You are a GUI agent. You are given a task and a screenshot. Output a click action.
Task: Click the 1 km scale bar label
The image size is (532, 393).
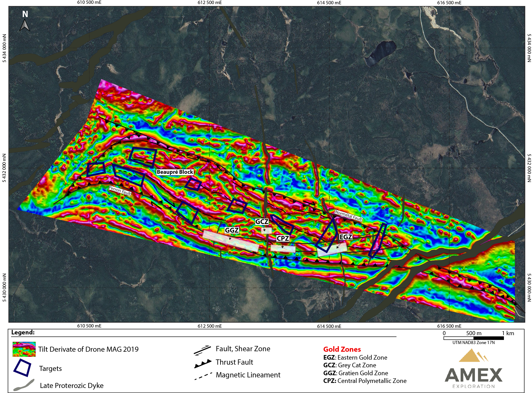(508, 333)
